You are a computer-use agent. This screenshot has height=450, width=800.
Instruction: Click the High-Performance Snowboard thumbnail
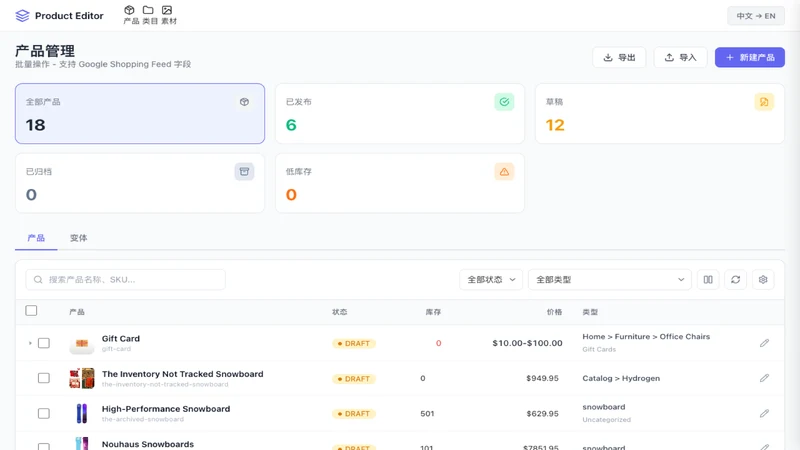82,413
